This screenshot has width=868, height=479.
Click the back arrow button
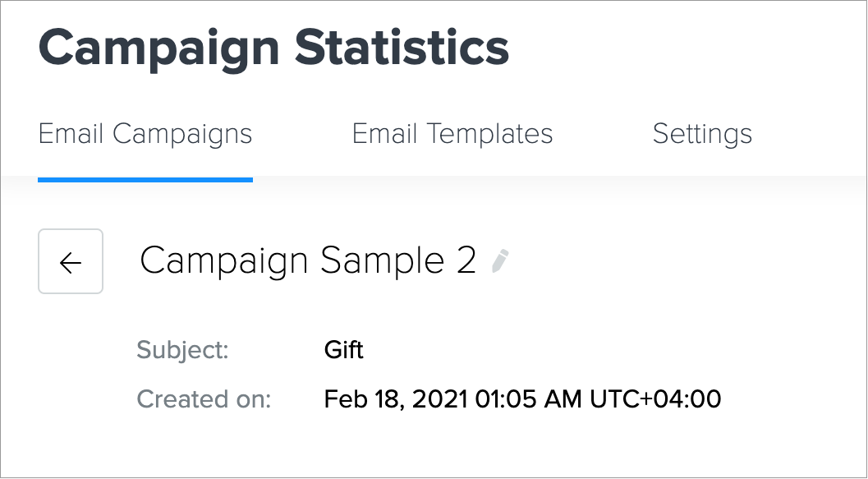click(71, 261)
